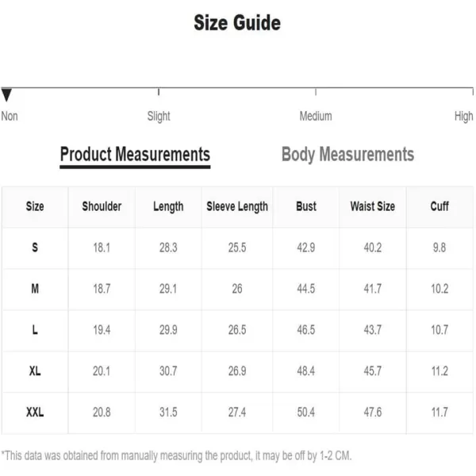Screen dimensions: 476x476
Task: Click the XXL size row label
Action: (x=35, y=413)
